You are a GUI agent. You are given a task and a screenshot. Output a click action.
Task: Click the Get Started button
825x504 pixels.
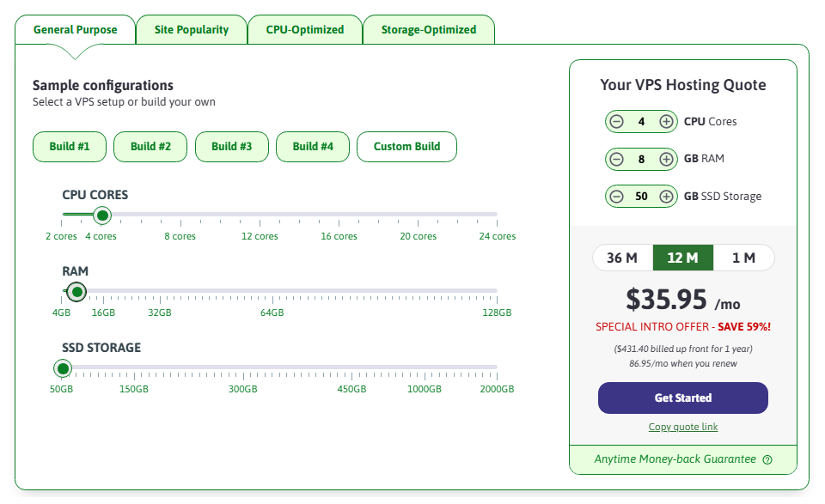[x=683, y=398]
